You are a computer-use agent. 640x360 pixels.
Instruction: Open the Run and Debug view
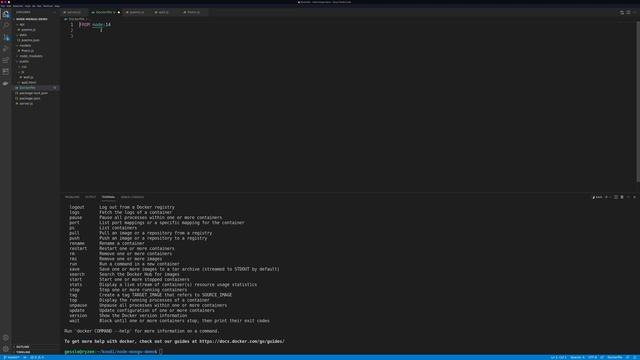coord(6,49)
